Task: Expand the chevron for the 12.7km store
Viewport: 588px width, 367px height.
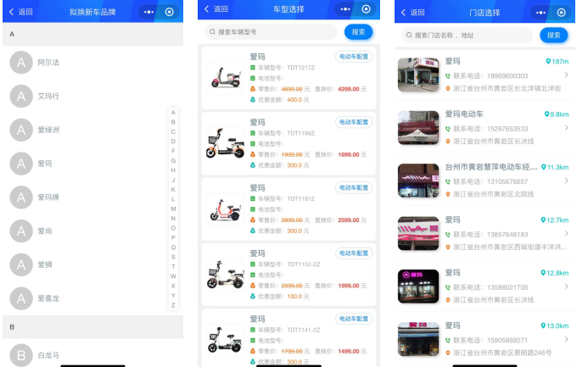Action: pos(566,233)
